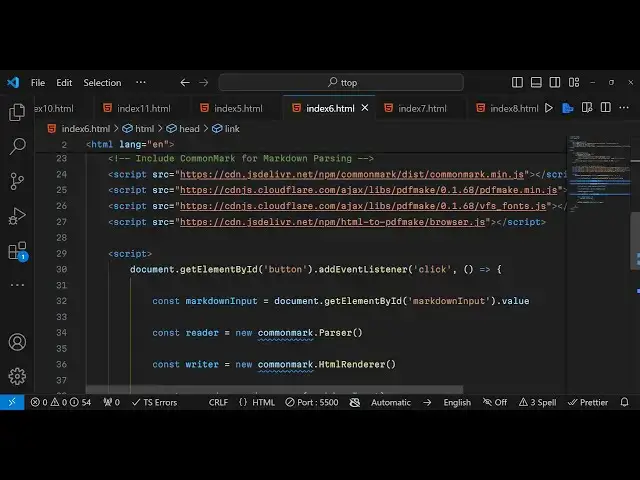
Task: Click the horizontal editor scrollbar
Action: [274, 389]
